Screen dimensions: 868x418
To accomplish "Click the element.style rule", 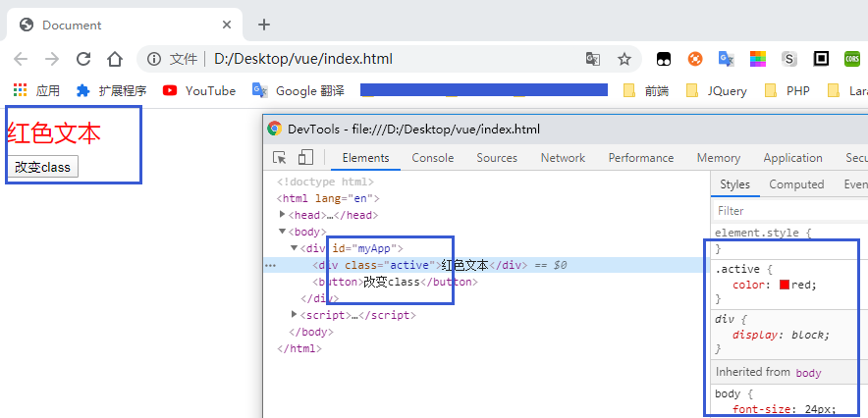I will coord(763,233).
